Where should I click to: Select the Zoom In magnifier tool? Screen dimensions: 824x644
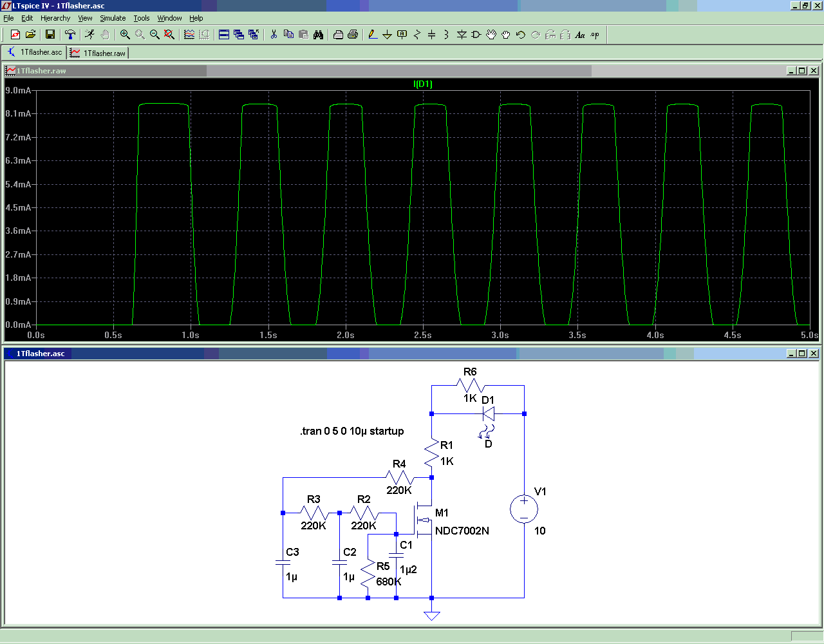tap(125, 35)
